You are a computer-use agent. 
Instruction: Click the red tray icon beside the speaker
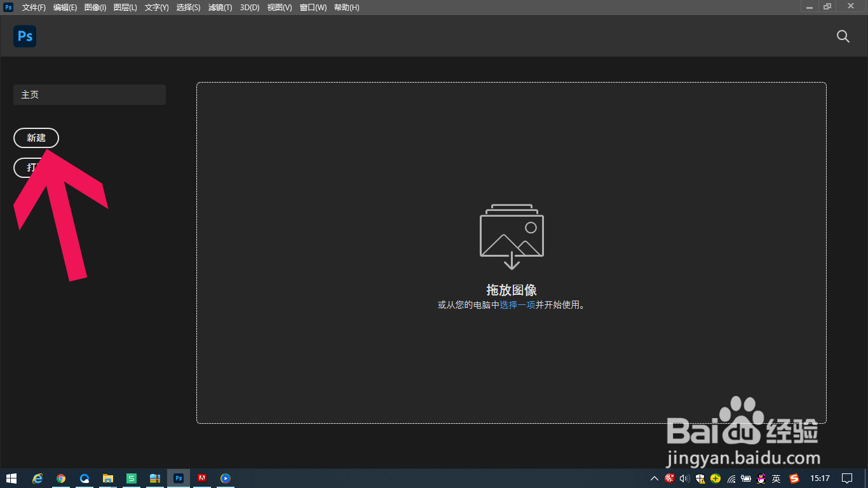click(x=670, y=478)
